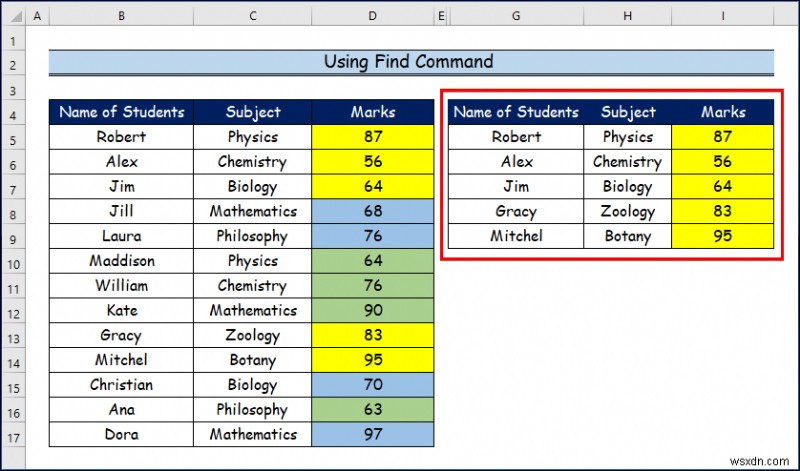Image resolution: width=800 pixels, height=471 pixels.
Task: Click the "Subject" header in right table
Action: coord(628,112)
